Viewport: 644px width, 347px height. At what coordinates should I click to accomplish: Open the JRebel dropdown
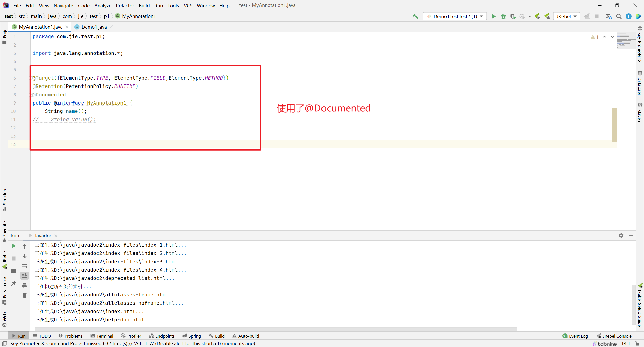(x=567, y=16)
